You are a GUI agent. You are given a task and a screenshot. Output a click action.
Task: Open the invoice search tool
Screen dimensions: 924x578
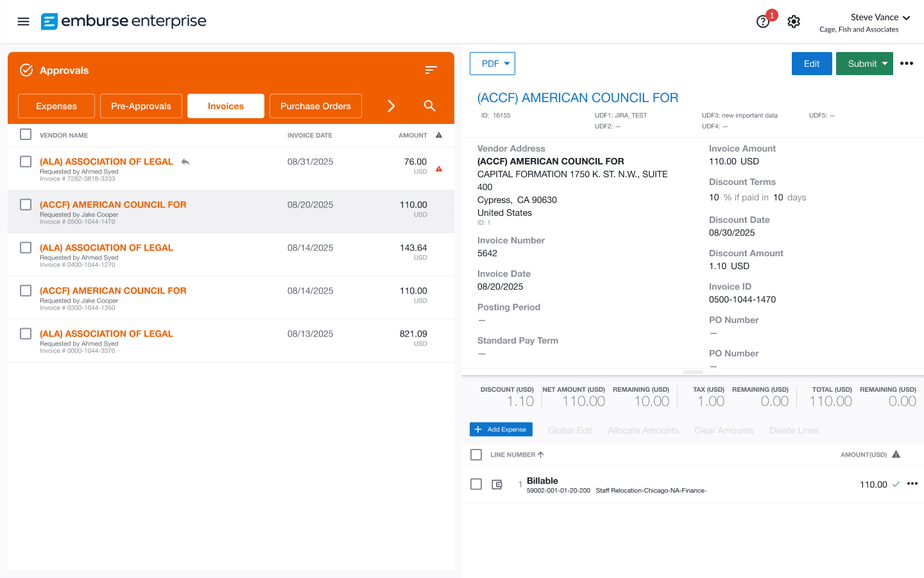click(429, 105)
